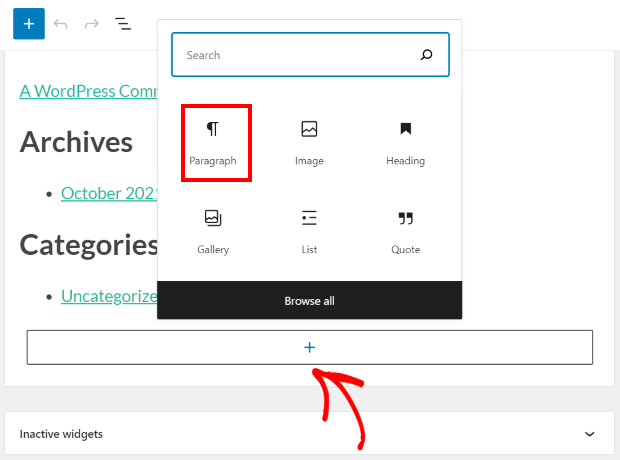The width and height of the screenshot is (620, 460).
Task: Expand the Inactive widgets panel chevron
Action: [x=590, y=434]
